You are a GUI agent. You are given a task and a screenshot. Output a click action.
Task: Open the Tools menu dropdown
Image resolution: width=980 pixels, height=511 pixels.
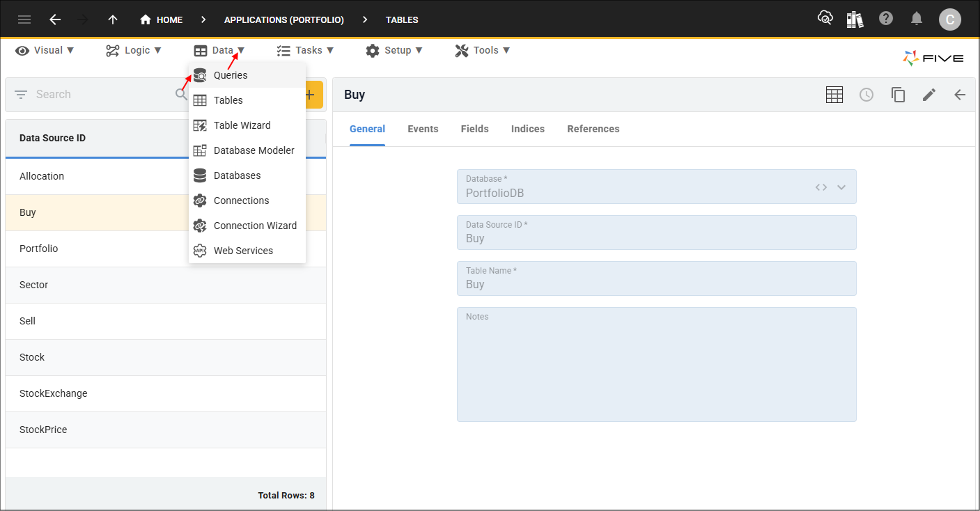click(483, 50)
